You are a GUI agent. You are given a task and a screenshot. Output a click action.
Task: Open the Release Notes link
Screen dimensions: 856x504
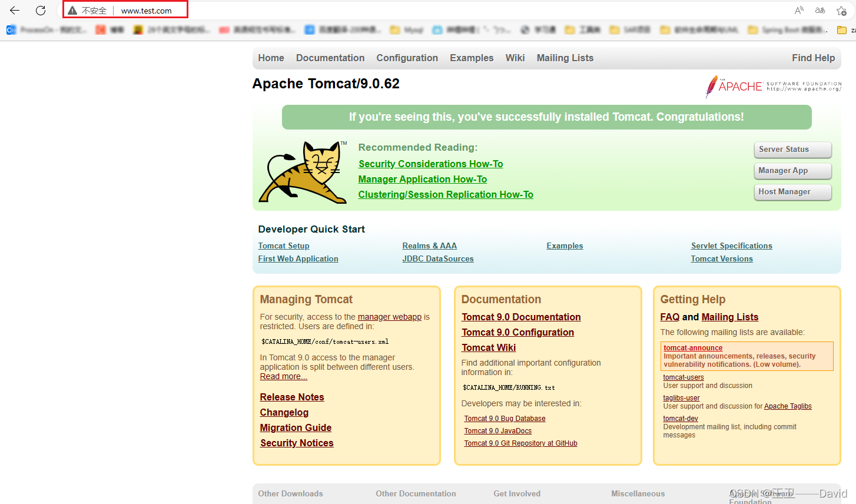click(292, 397)
